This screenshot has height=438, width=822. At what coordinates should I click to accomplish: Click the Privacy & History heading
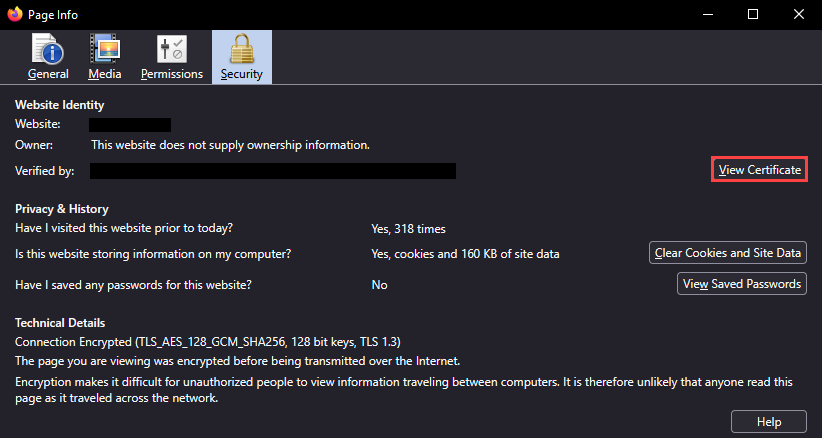point(61,209)
